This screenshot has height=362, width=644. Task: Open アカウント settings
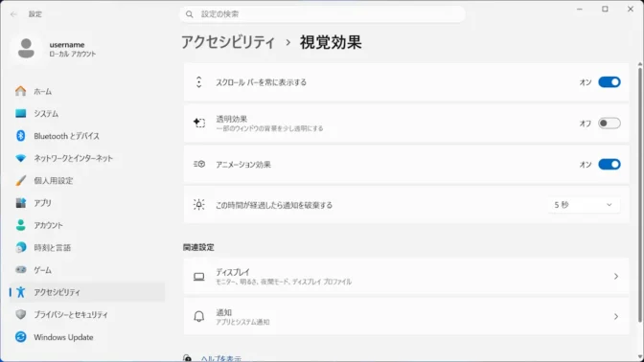[x=87, y=225]
